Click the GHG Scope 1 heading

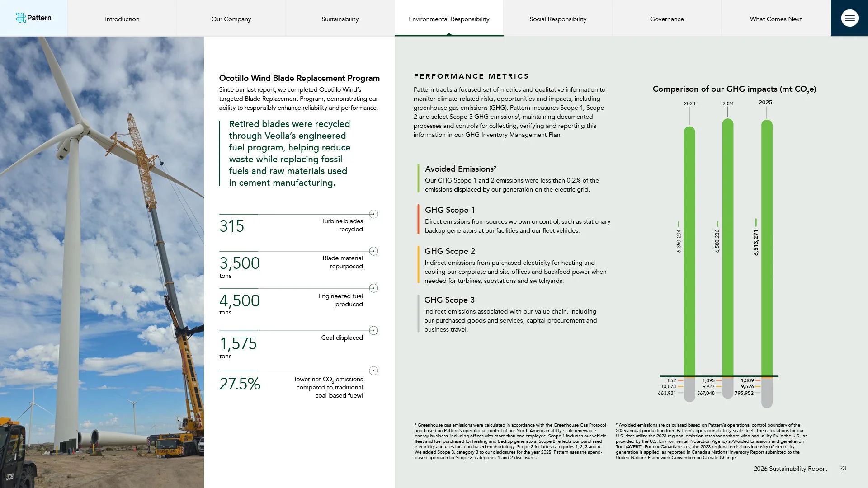point(450,210)
